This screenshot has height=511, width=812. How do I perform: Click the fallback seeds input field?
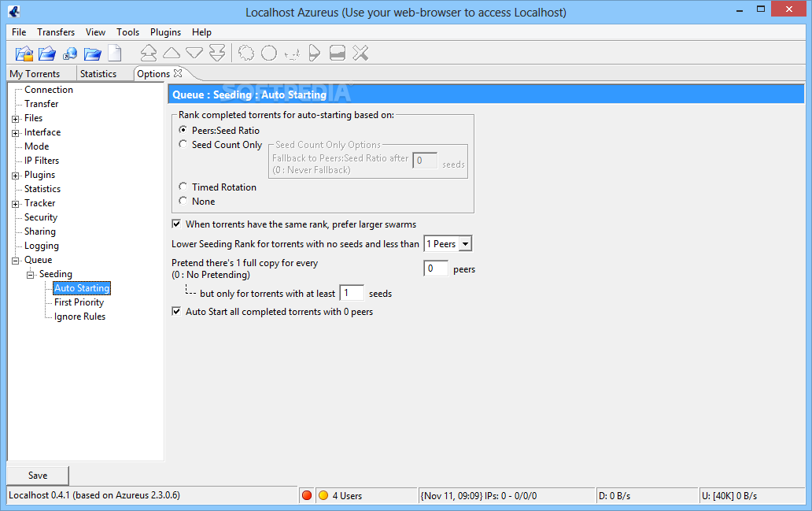point(425,160)
